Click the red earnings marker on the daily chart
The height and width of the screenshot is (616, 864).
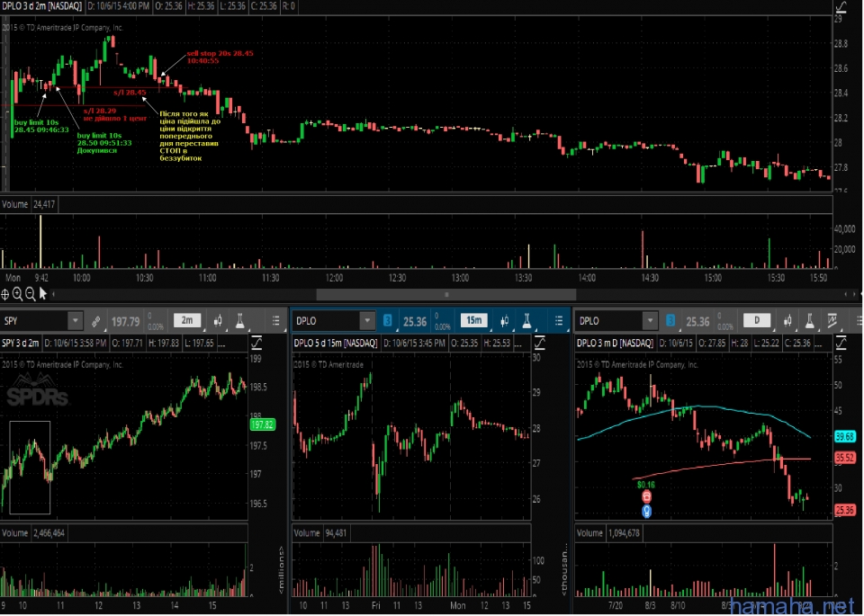(x=646, y=497)
